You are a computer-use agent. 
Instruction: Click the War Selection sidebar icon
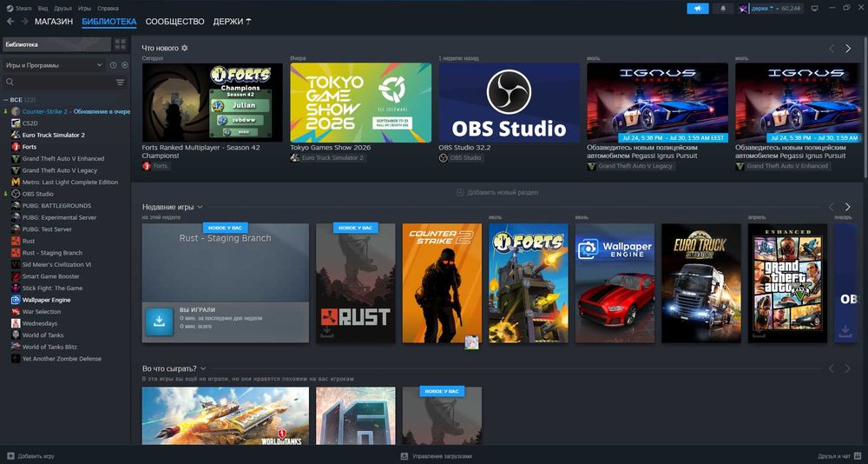(16, 312)
